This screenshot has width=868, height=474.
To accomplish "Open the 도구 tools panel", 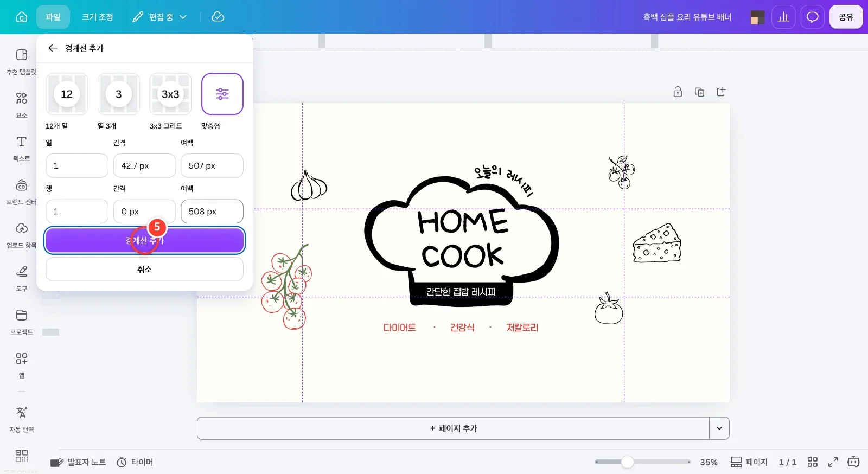I will pos(22,279).
